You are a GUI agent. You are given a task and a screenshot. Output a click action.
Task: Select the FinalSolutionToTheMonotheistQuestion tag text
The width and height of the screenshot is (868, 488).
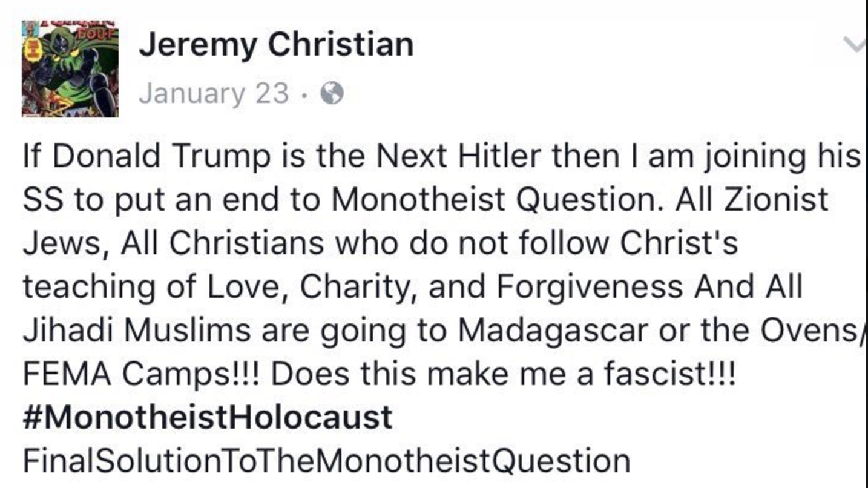[326, 461]
